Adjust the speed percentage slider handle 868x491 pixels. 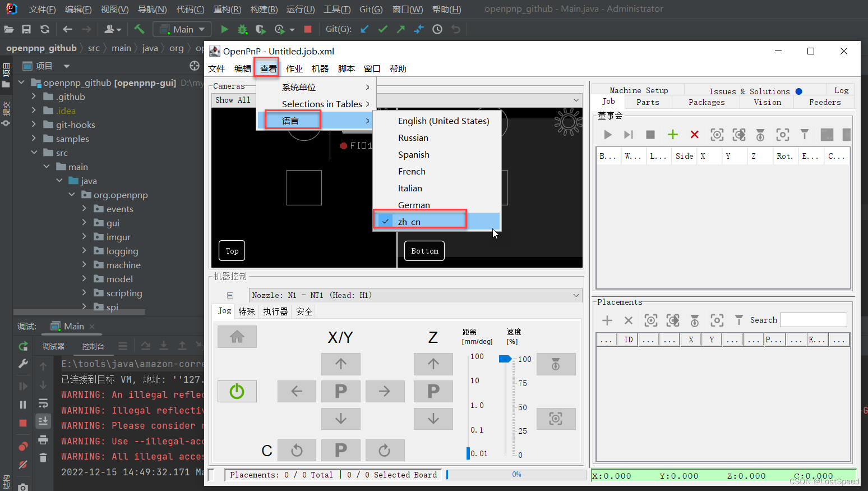click(x=505, y=359)
